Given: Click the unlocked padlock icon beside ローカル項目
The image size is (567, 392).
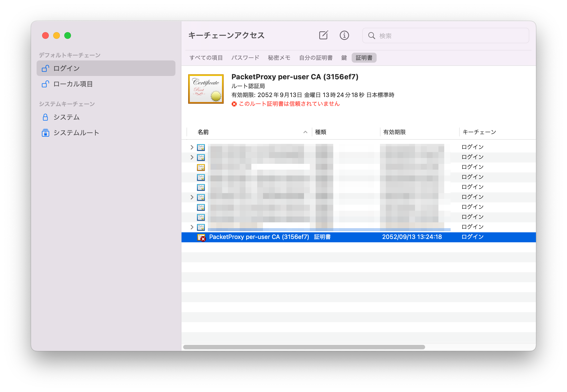Looking at the screenshot, I should coord(45,84).
